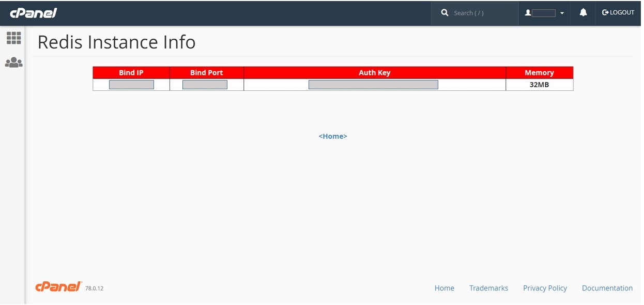
Task: Open the notifications bell
Action: (x=583, y=13)
